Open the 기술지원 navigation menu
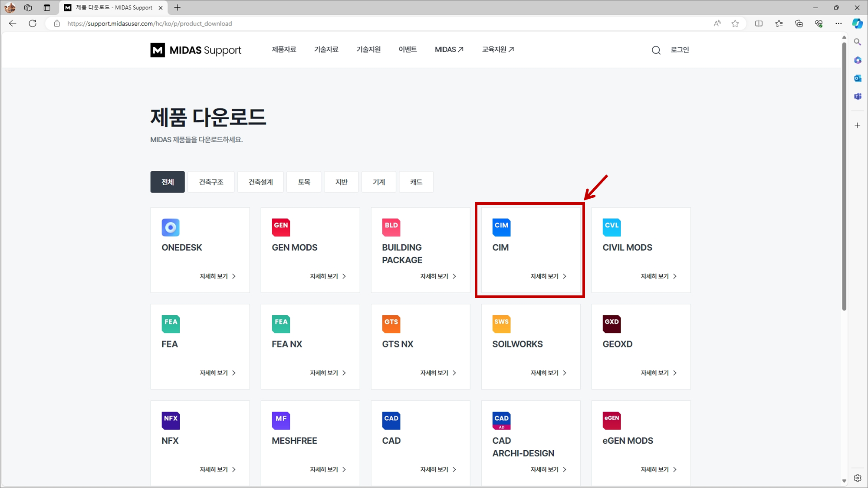868x488 pixels. tap(368, 49)
